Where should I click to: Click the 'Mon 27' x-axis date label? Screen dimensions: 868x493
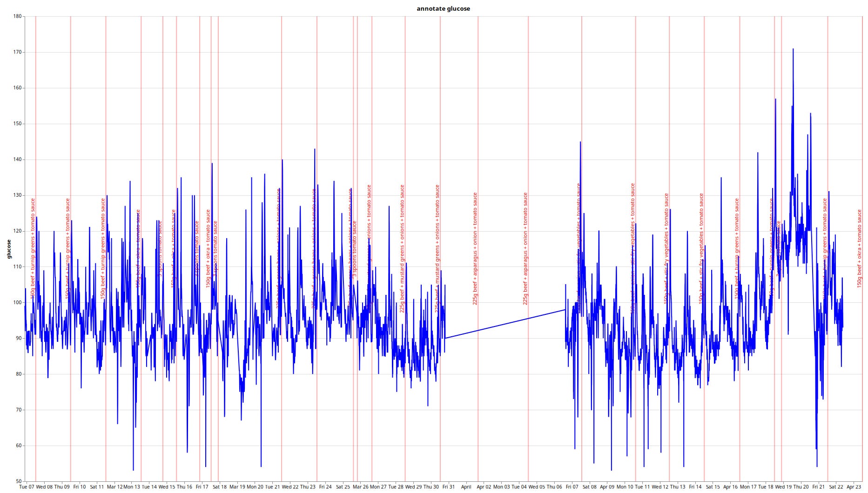378,487
